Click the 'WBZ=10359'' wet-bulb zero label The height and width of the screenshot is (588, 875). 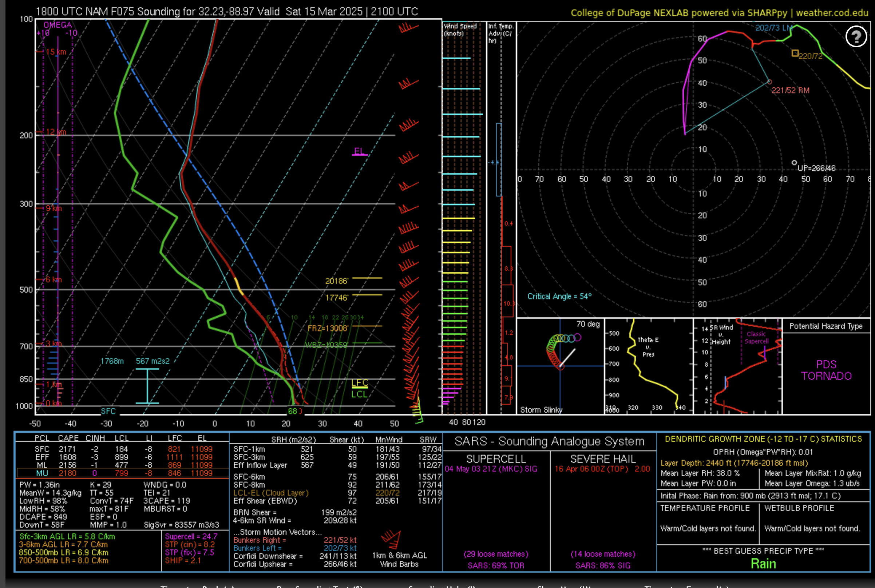[x=327, y=345]
